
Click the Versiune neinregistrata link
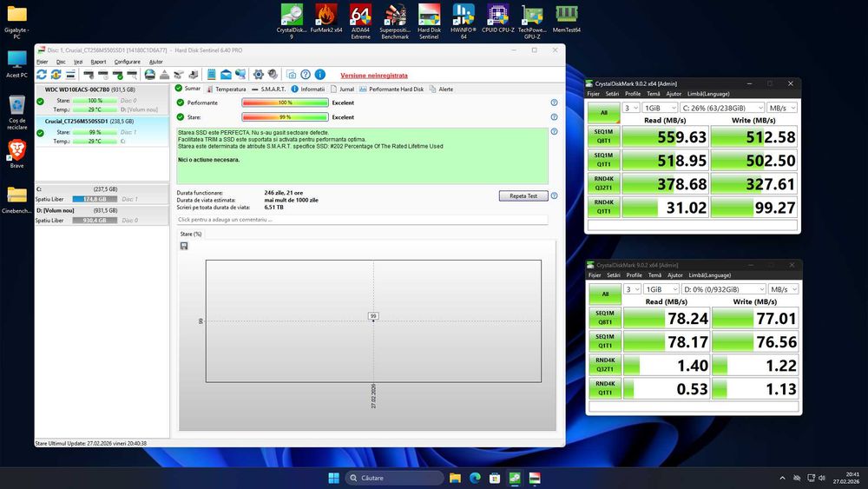(373, 76)
